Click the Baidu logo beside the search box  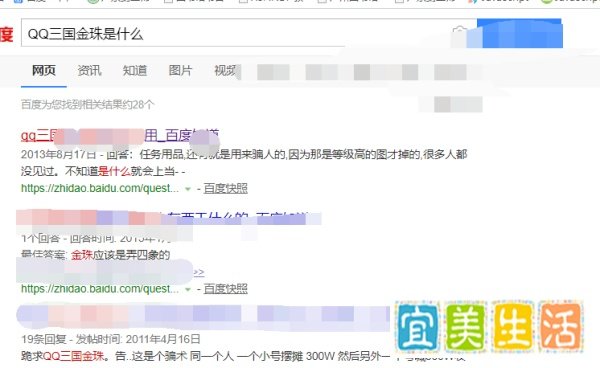pyautogui.click(x=7, y=34)
